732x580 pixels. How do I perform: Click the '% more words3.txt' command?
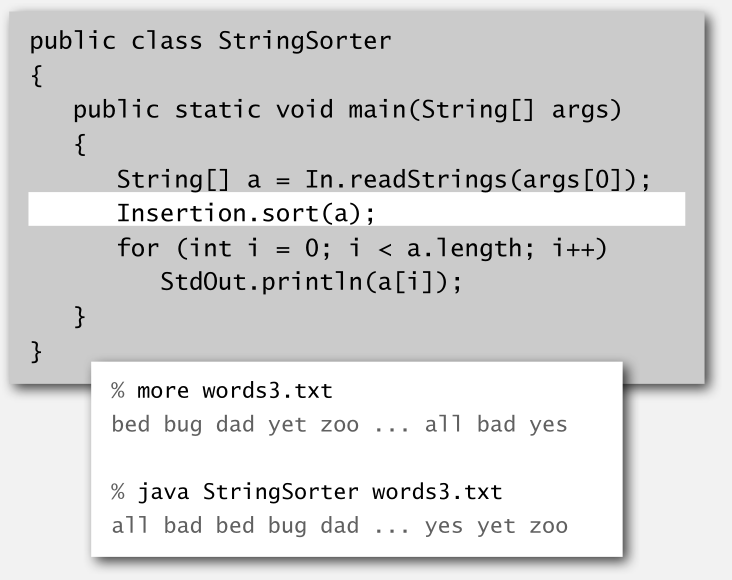222,390
